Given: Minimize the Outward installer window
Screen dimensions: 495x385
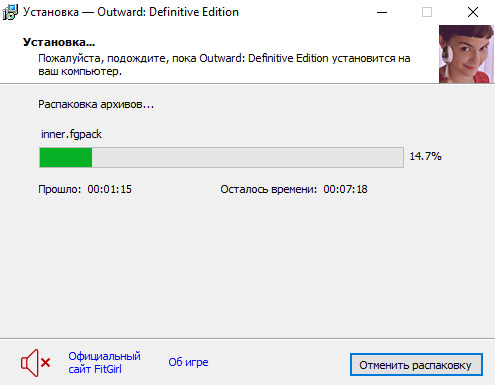Looking at the screenshot, I should pos(382,13).
